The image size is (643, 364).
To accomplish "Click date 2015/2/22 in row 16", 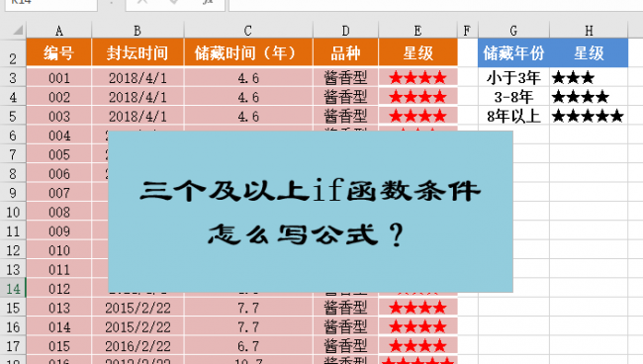I will pos(138,327).
